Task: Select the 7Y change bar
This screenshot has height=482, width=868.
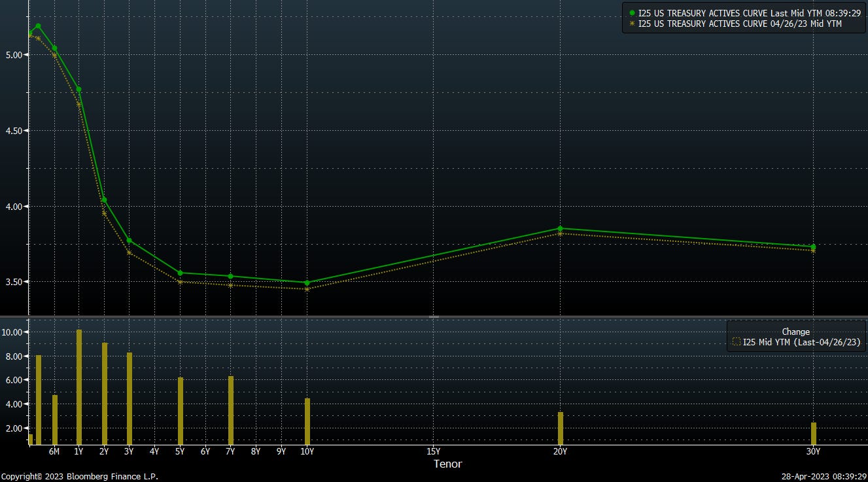Action: [231, 411]
